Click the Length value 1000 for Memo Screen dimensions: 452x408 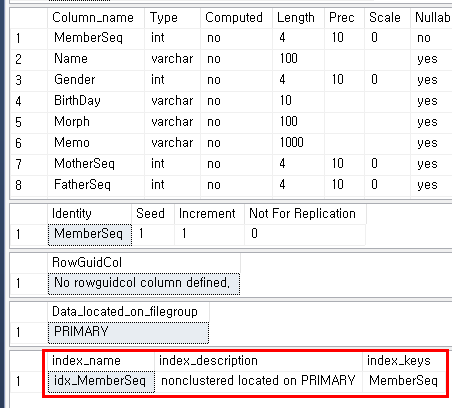pyautogui.click(x=298, y=143)
